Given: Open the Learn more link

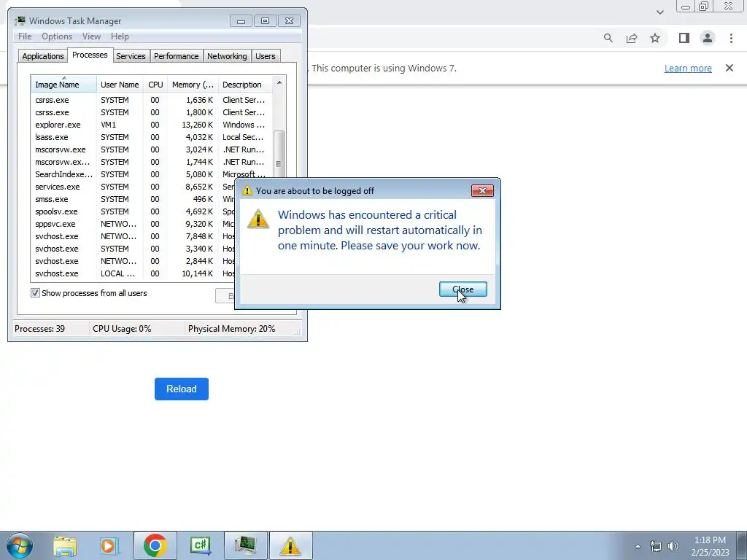Looking at the screenshot, I should (x=688, y=68).
